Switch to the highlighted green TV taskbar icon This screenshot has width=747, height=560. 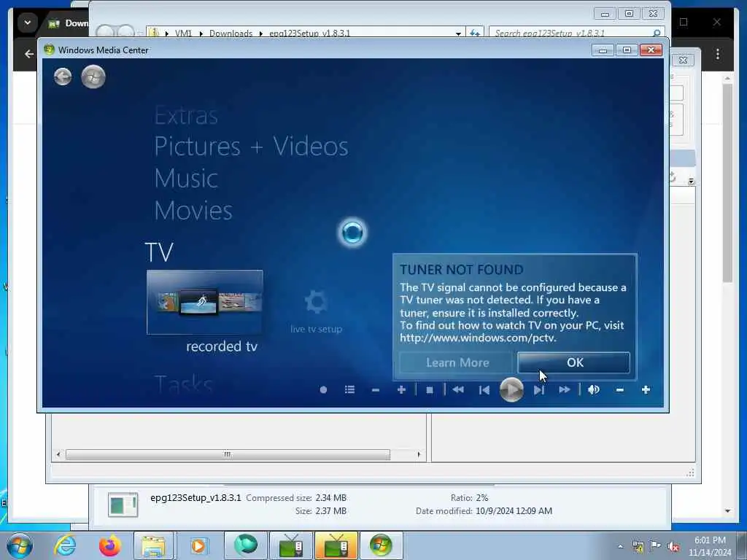tap(336, 545)
